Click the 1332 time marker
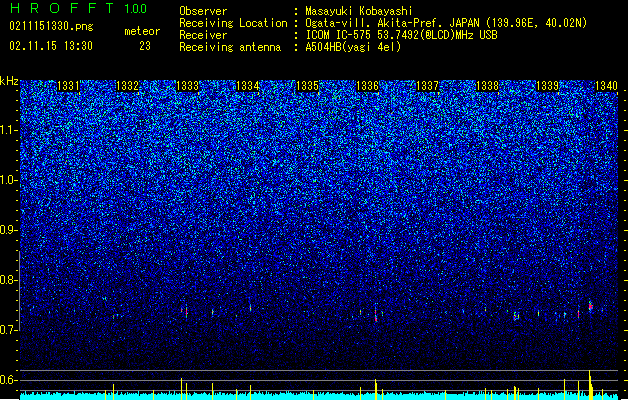 pos(127,86)
